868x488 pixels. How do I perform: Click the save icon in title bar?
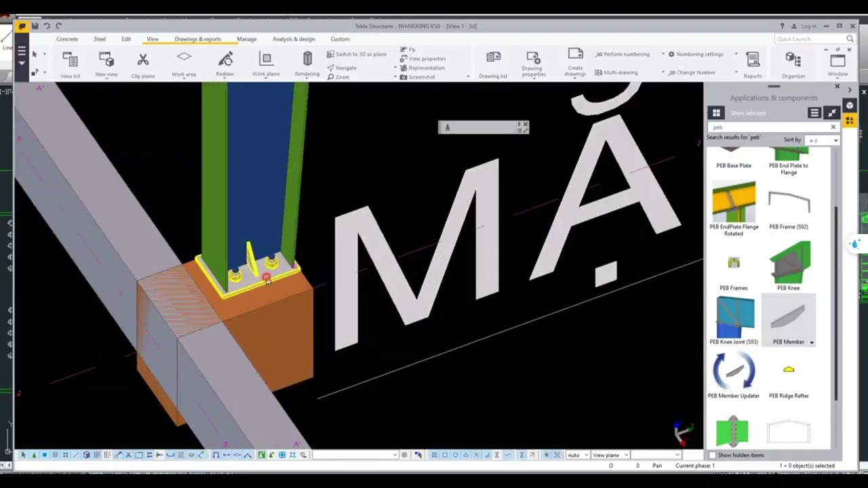point(35,26)
